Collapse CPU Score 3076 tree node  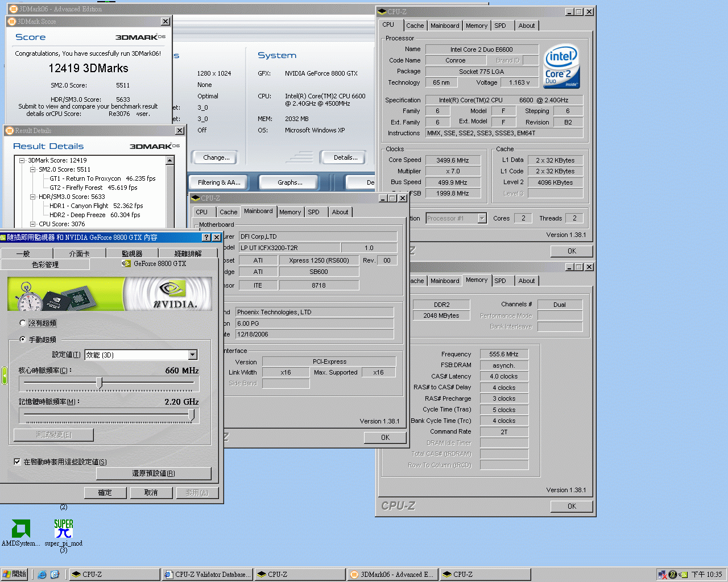pos(32,224)
